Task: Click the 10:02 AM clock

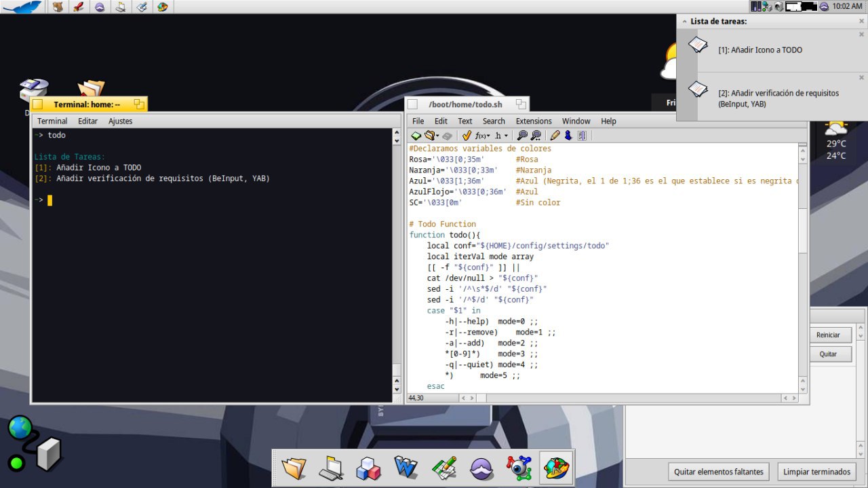Action: pyautogui.click(x=847, y=6)
